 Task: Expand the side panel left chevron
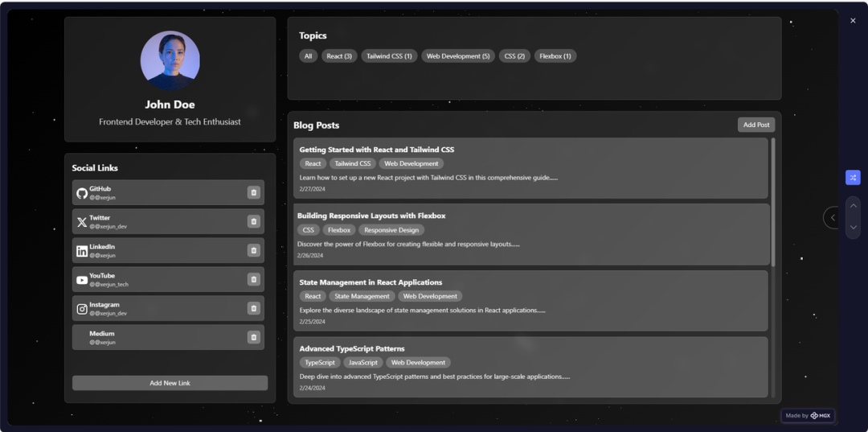833,217
